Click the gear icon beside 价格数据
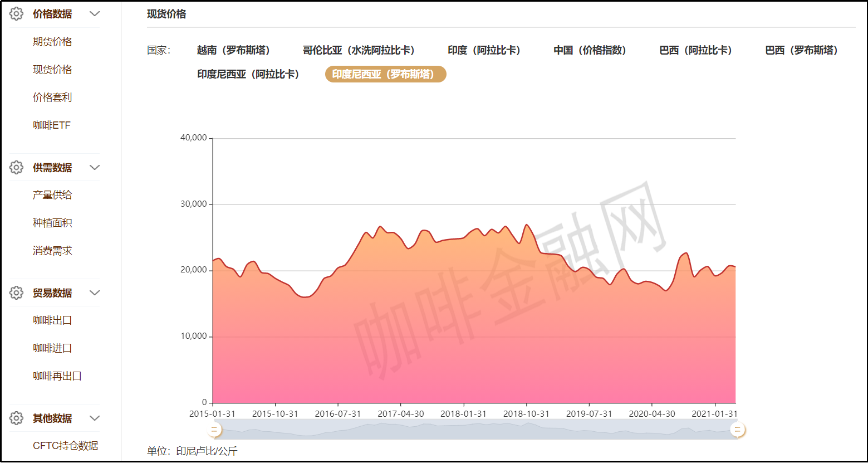The image size is (868, 463). coord(16,14)
